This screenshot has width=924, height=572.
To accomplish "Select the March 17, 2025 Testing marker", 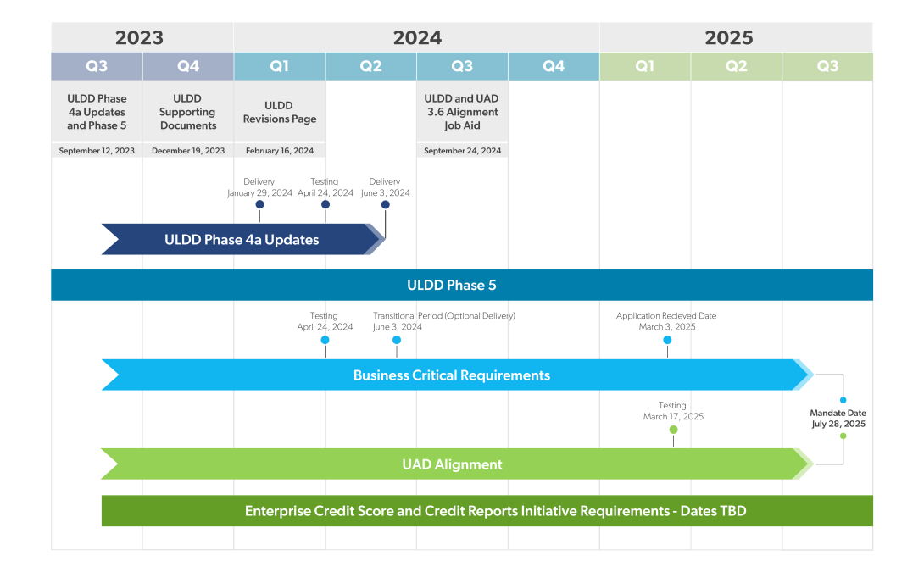I will 674,430.
